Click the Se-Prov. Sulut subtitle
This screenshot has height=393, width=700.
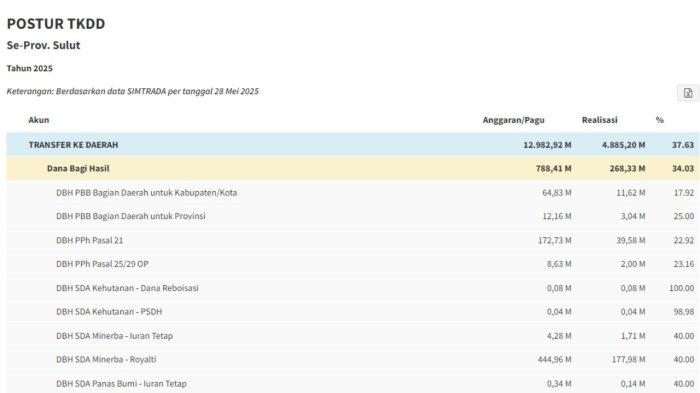[43, 45]
